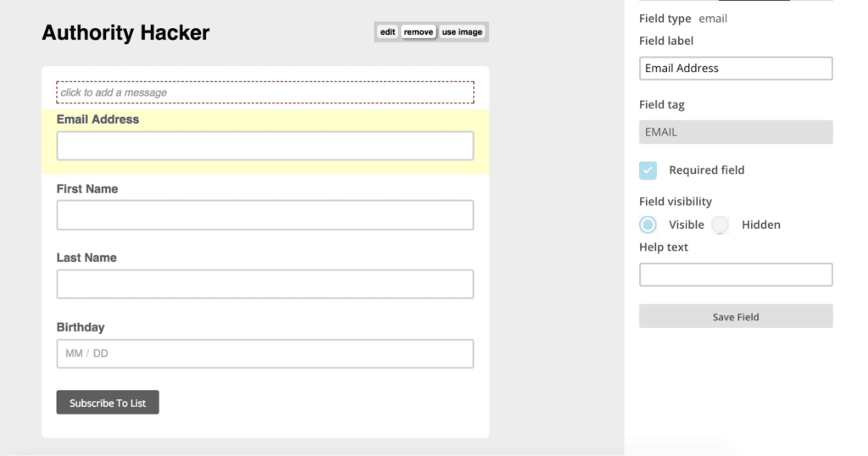Click the Help text input box

click(736, 275)
